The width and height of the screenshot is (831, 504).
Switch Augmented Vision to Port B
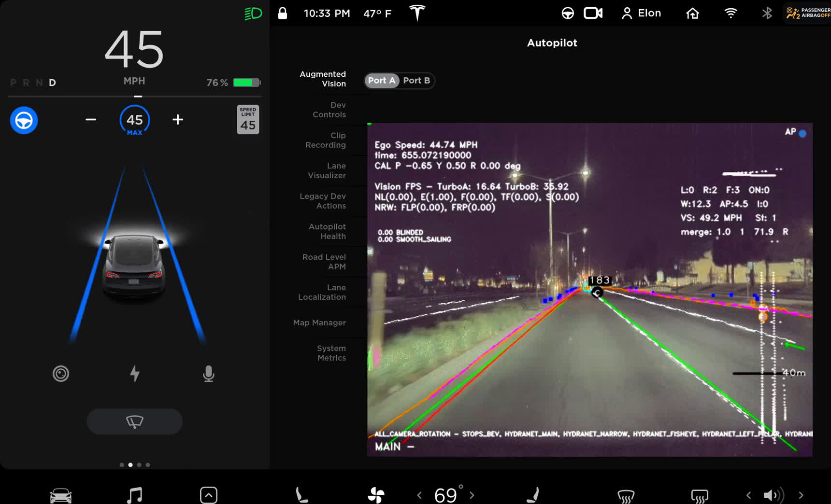pyautogui.click(x=416, y=81)
